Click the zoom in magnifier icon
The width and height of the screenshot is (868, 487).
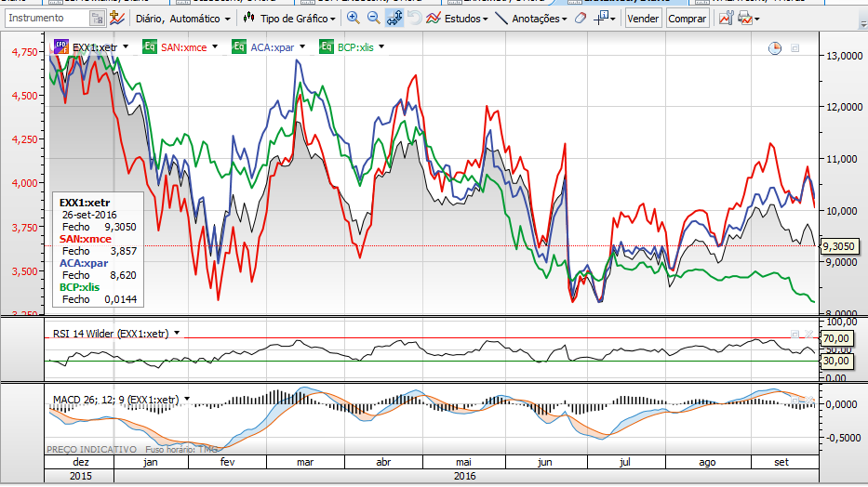click(x=354, y=19)
